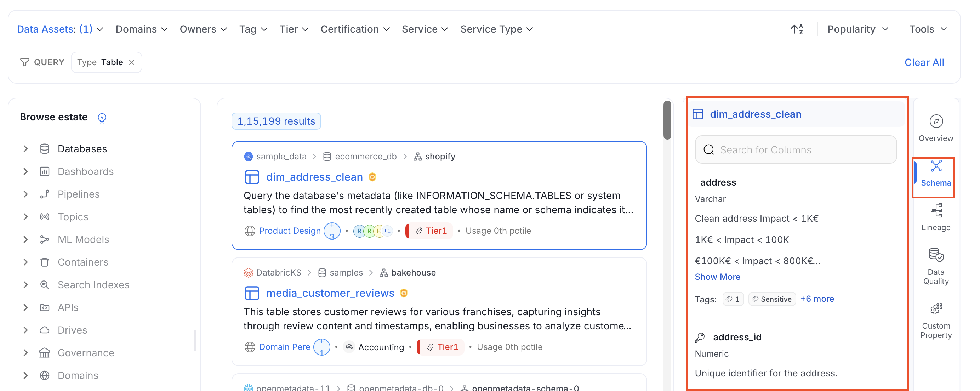Viewport: 980px width, 391px height.
Task: Click the key icon beside address_id
Action: [x=700, y=337]
